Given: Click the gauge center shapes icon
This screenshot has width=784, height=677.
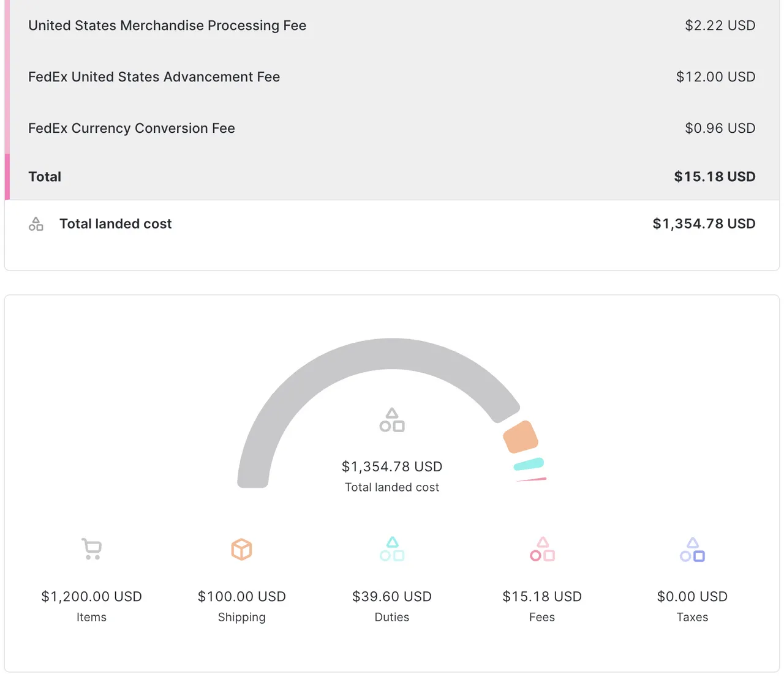Looking at the screenshot, I should (x=391, y=420).
